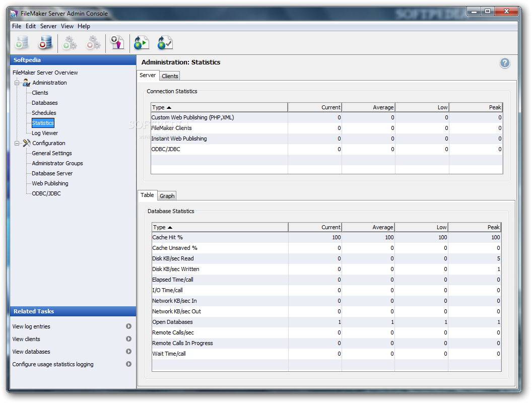Open the Start Page globe icon
The image size is (532, 403).
point(142,43)
